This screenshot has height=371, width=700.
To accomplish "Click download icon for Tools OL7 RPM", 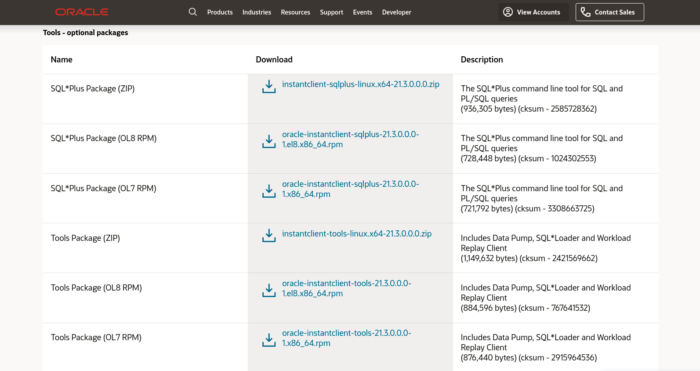I will (269, 340).
